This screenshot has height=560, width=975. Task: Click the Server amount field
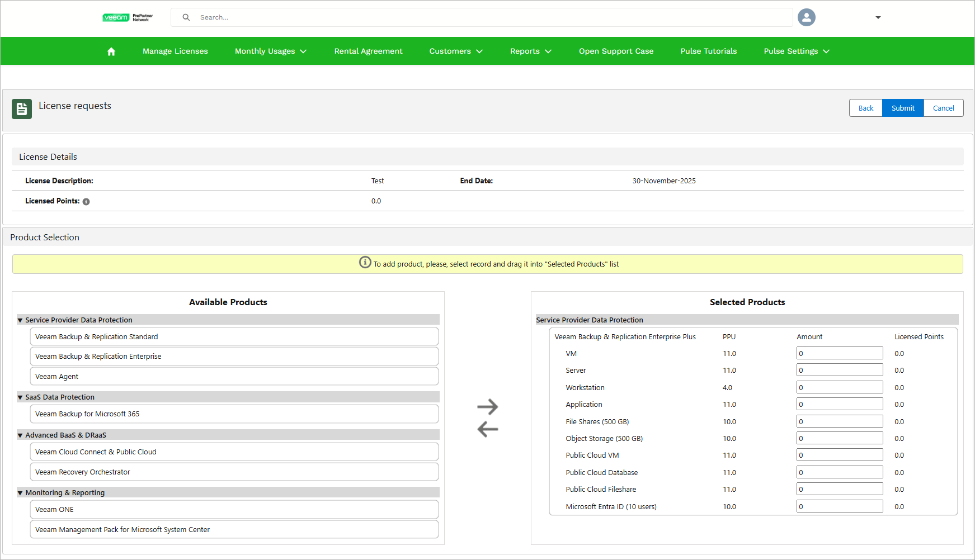[840, 370]
